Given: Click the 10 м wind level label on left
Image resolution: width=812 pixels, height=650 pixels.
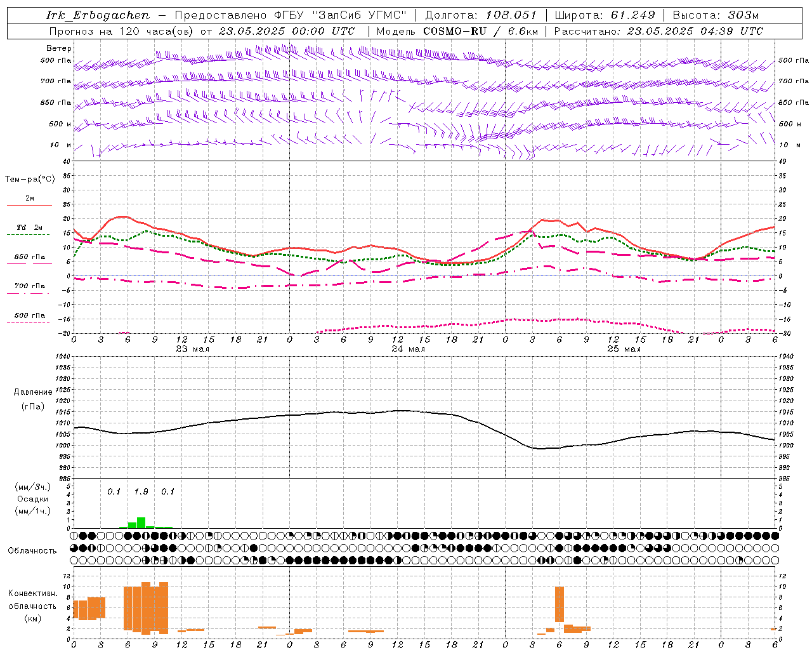Looking at the screenshot, I should 61,145.
